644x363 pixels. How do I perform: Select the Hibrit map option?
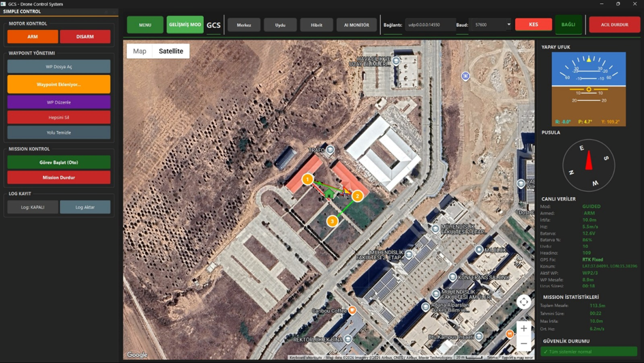(x=317, y=25)
